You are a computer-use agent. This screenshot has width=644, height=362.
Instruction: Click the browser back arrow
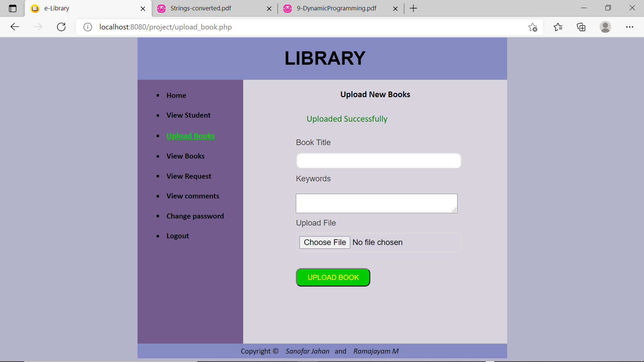click(x=15, y=27)
